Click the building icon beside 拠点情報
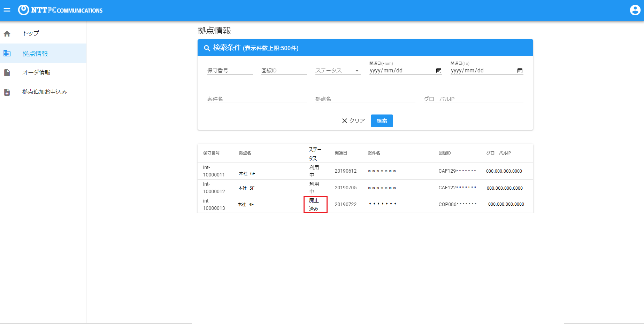The image size is (644, 324). tap(7, 53)
